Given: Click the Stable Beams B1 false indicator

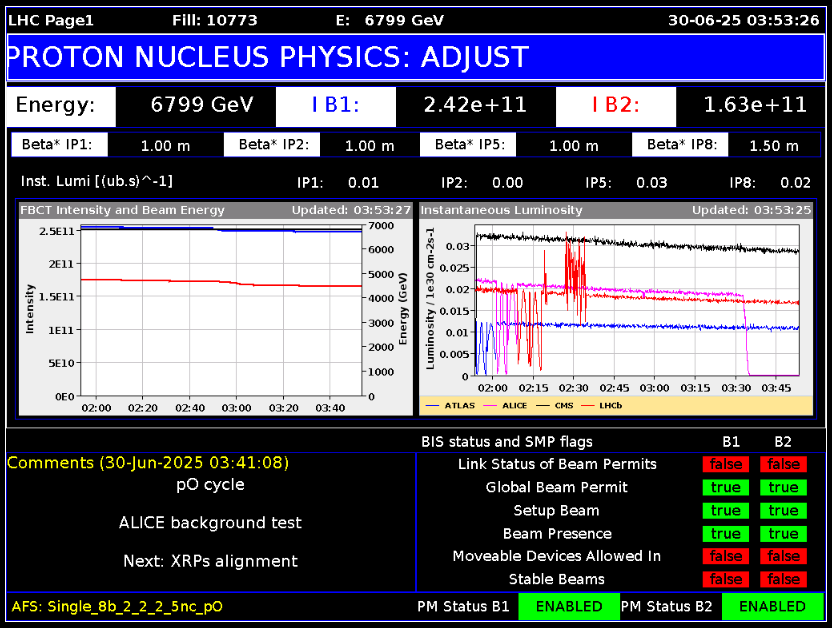Looking at the screenshot, I should tap(726, 579).
